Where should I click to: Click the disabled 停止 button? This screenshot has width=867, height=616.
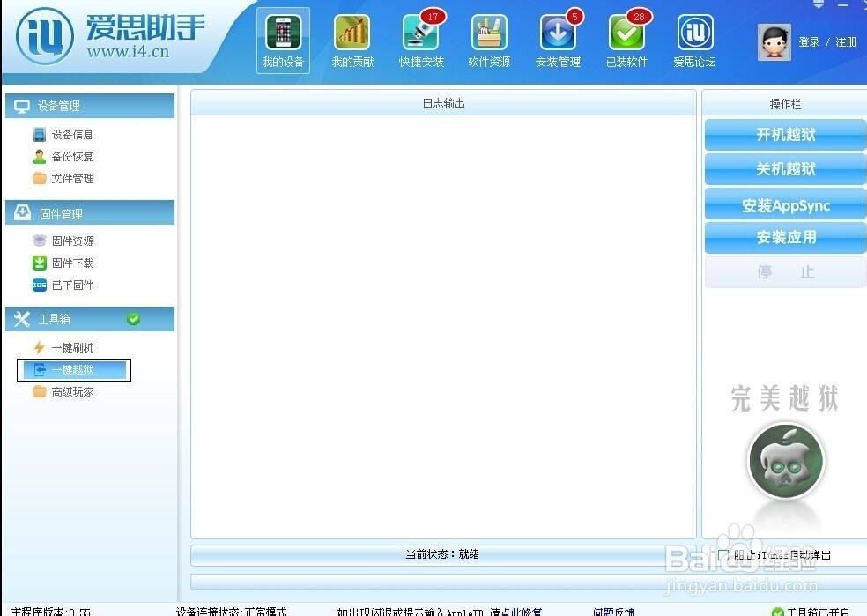point(785,271)
